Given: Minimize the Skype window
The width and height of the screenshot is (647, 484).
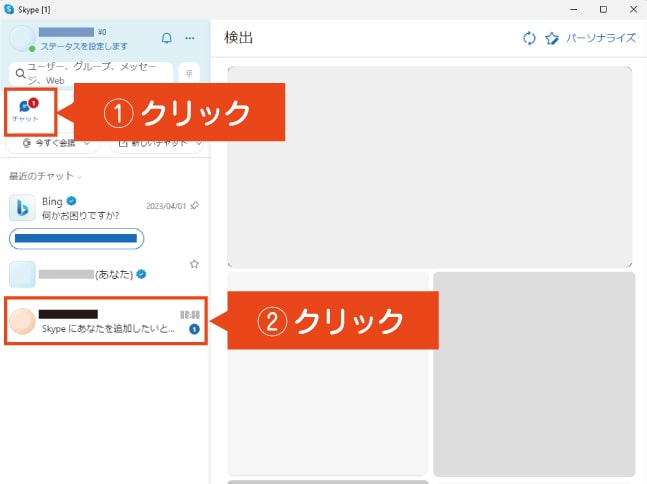Looking at the screenshot, I should coord(573,9).
